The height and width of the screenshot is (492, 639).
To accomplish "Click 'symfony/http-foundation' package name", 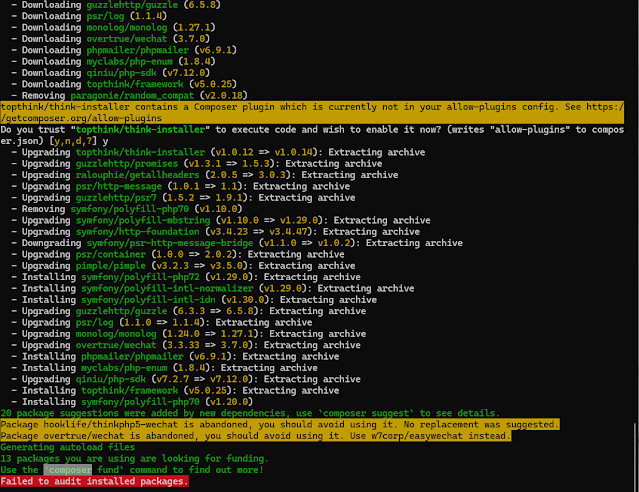I will coord(137,232).
